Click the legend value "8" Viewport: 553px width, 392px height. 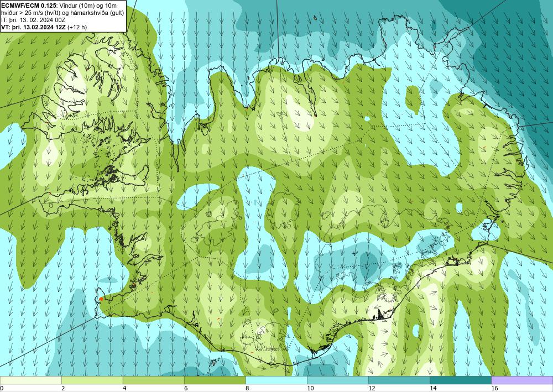point(247,388)
